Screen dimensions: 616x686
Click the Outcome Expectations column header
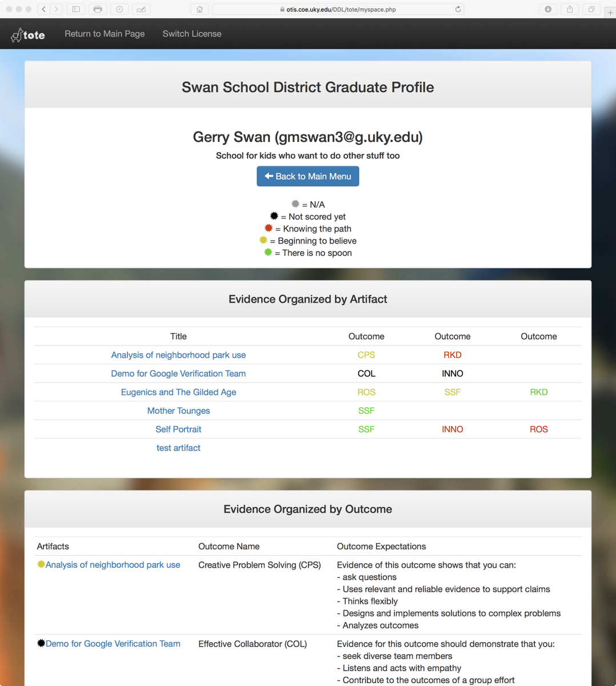click(x=381, y=547)
